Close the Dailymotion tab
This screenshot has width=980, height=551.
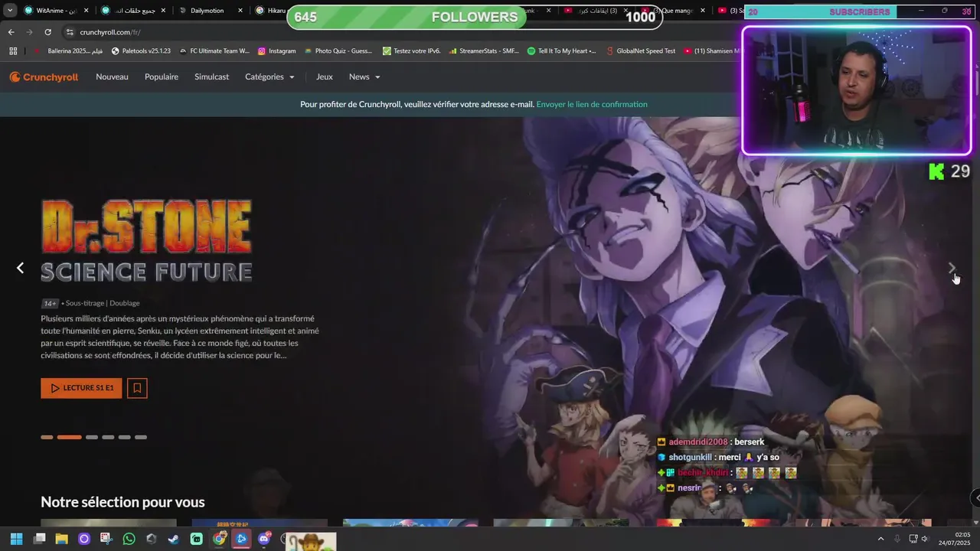click(x=240, y=11)
